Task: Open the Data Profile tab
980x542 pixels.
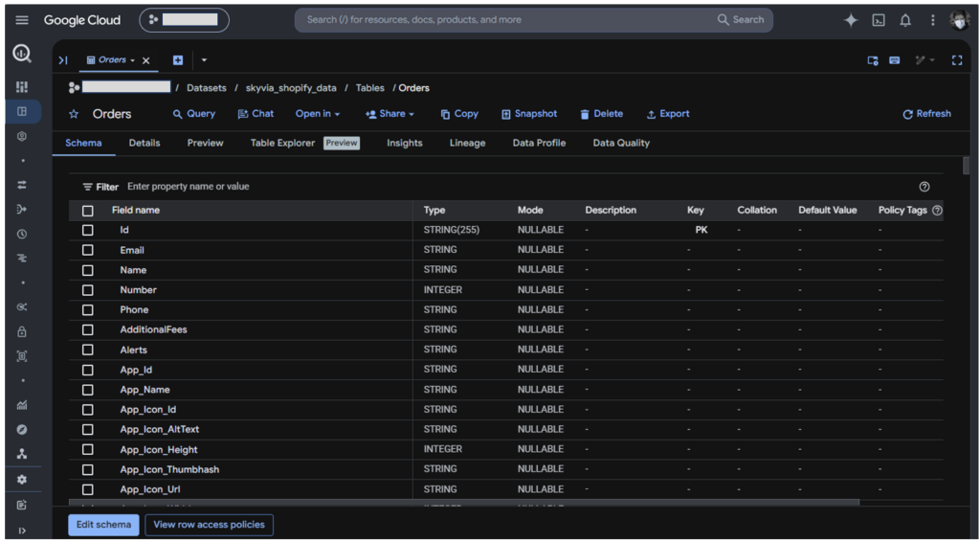Action: (539, 143)
